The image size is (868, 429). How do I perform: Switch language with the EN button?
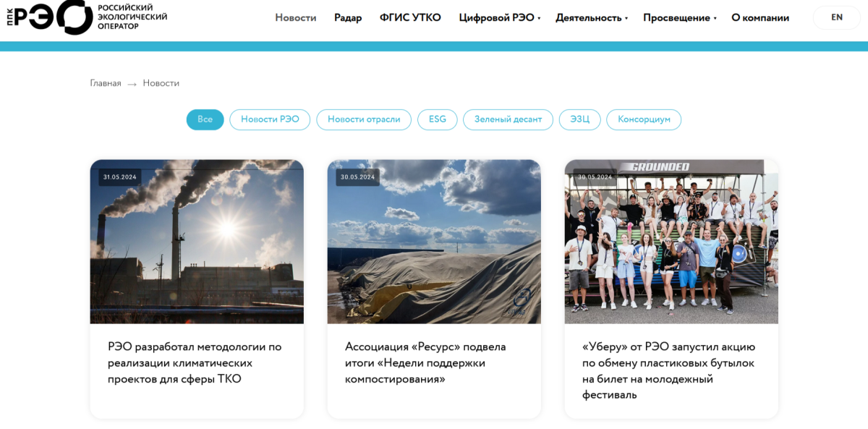837,17
